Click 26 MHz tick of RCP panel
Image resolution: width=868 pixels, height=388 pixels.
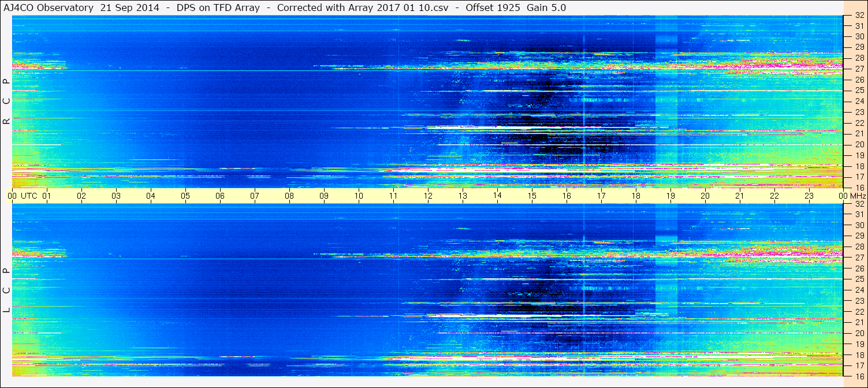pos(859,79)
